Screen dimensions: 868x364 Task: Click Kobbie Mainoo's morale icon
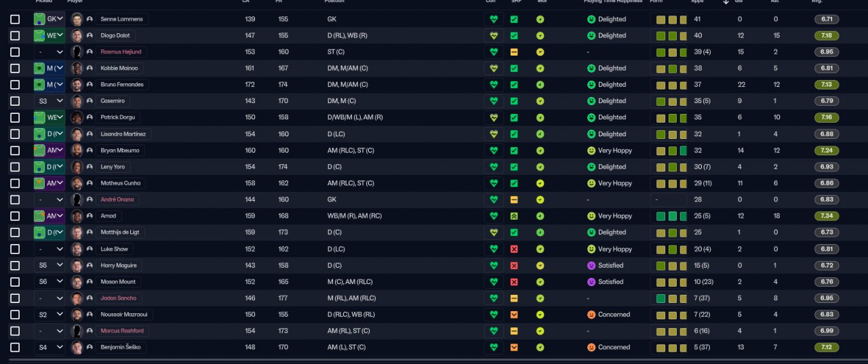[540, 68]
